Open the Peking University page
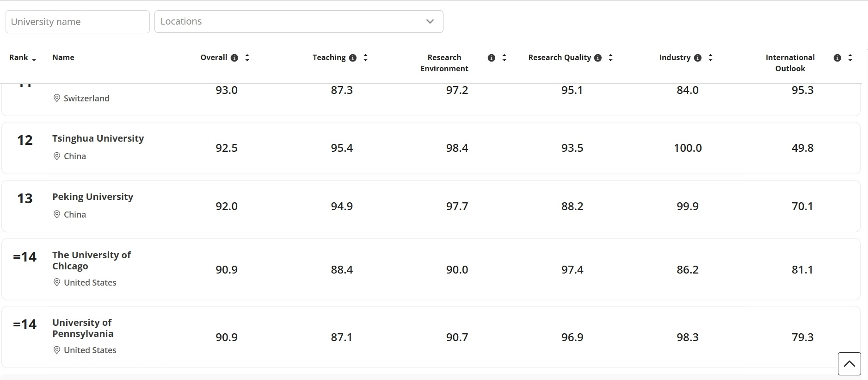This screenshot has width=868, height=380. click(x=92, y=197)
